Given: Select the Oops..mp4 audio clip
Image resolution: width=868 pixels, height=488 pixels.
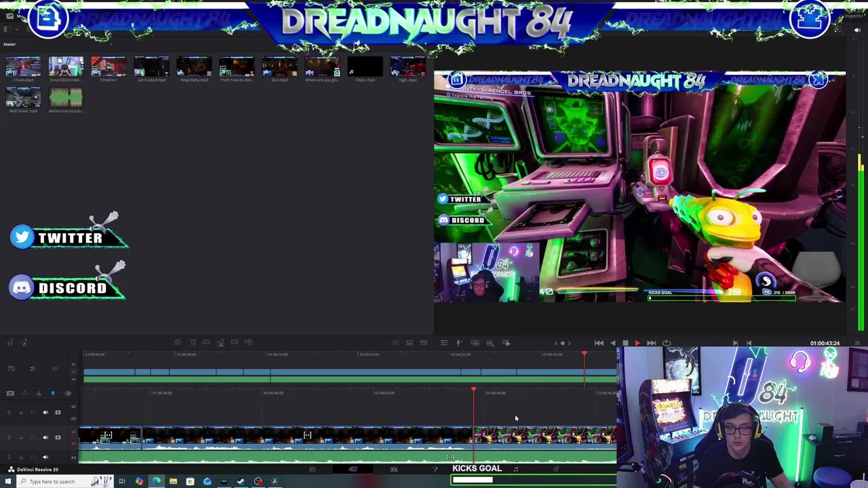Looking at the screenshot, I should click(x=365, y=66).
